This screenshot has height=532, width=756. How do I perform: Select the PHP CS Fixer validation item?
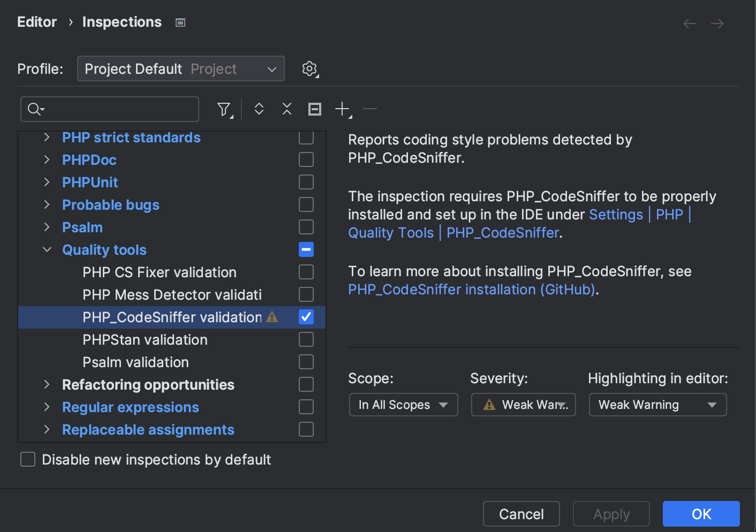tap(159, 272)
